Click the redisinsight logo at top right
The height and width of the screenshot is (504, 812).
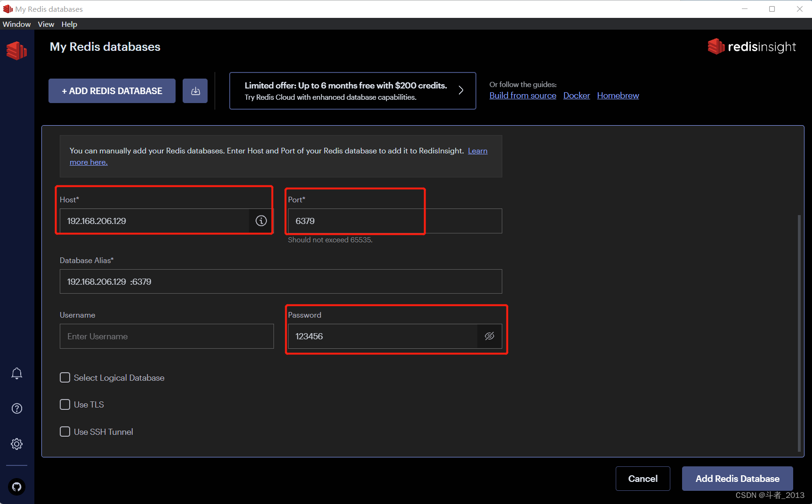tap(752, 47)
